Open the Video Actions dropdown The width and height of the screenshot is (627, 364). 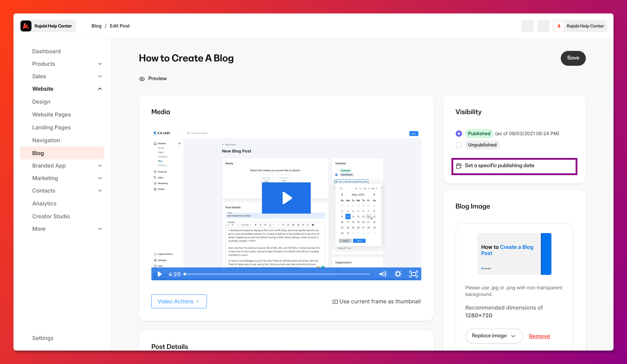pyautogui.click(x=179, y=301)
